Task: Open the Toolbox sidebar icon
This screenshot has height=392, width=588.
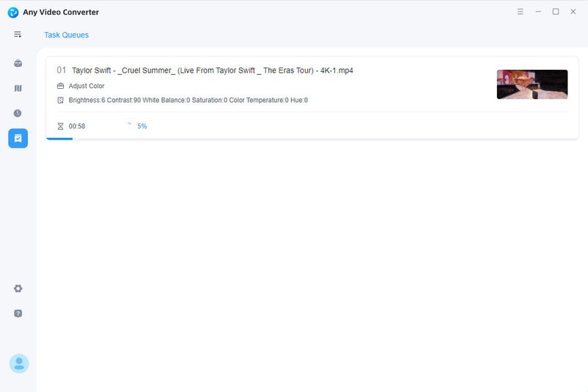Action: point(18,63)
